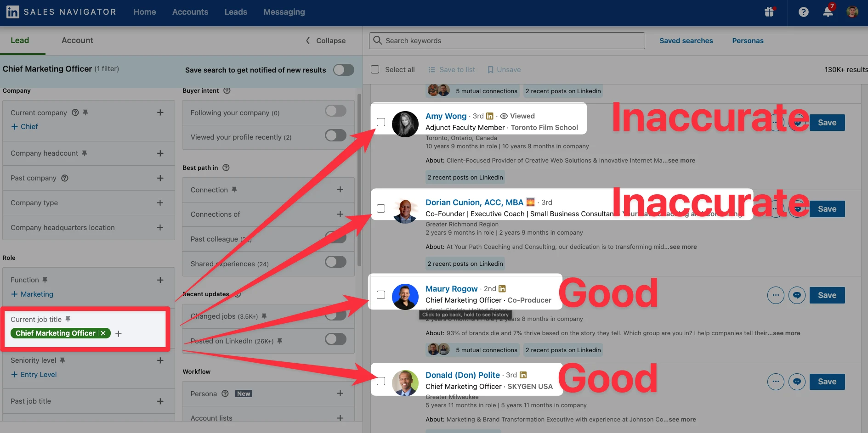This screenshot has width=868, height=433.
Task: Switch to the Account tab
Action: (77, 40)
